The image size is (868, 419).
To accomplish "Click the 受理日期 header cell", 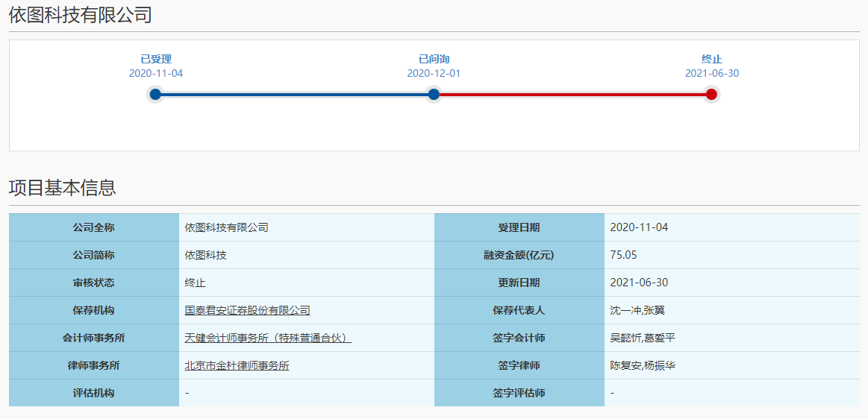I will coord(519,227).
